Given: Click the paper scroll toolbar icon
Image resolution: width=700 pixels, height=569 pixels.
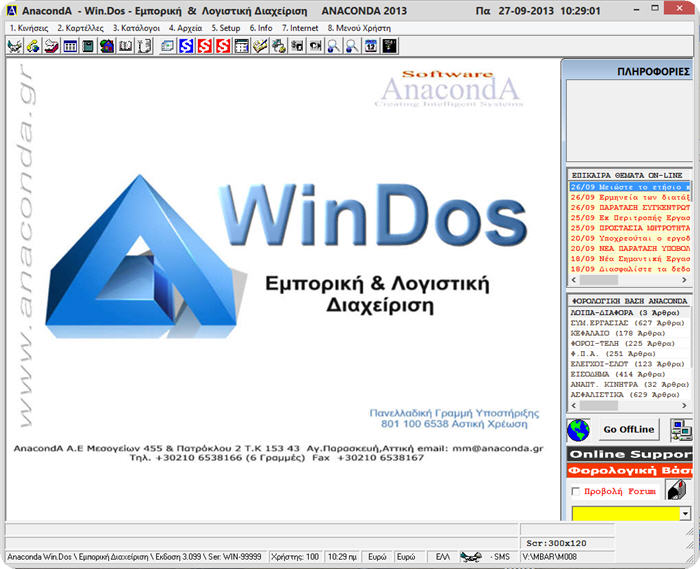Looking at the screenshot, I should pyautogui.click(x=144, y=46).
